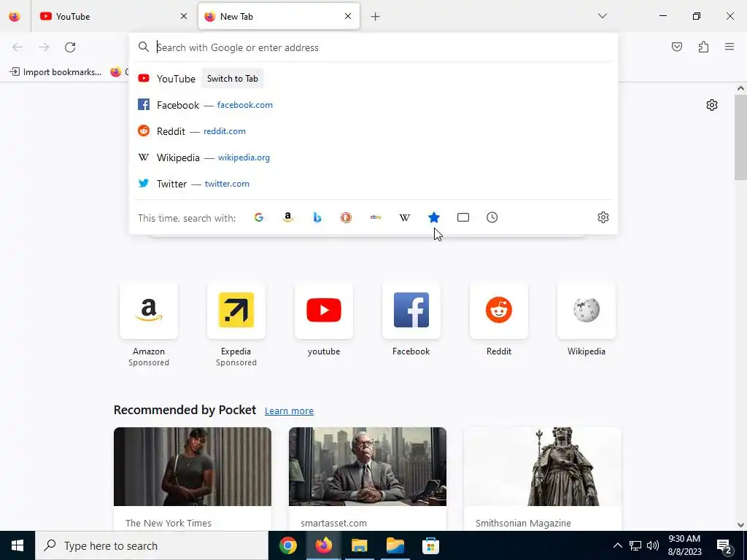Open notification center icon
This screenshot has width=747, height=560.
pyautogui.click(x=724, y=546)
